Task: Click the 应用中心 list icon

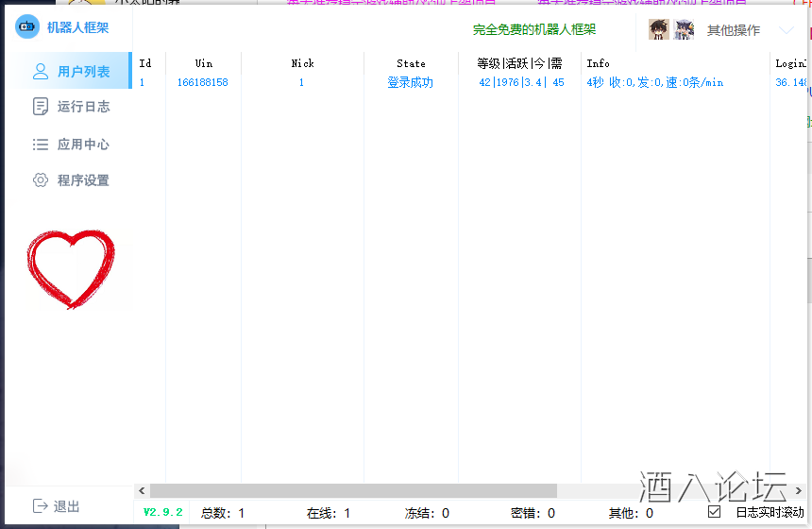Action: [41, 145]
